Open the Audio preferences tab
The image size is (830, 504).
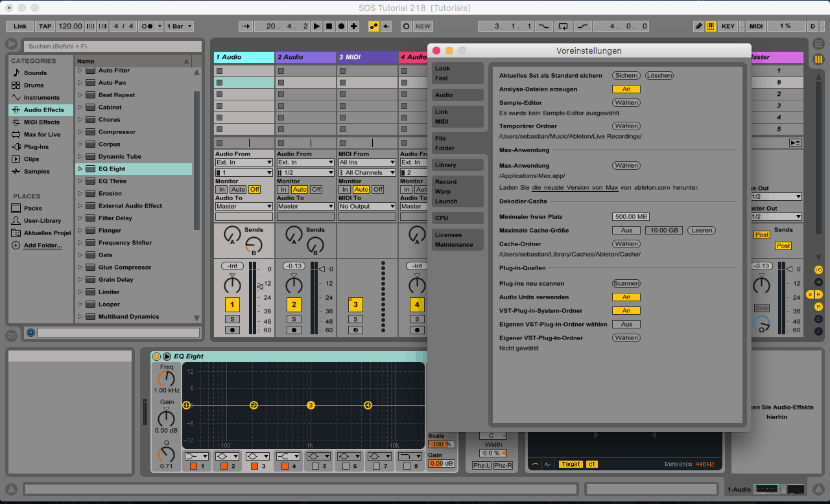[x=458, y=95]
